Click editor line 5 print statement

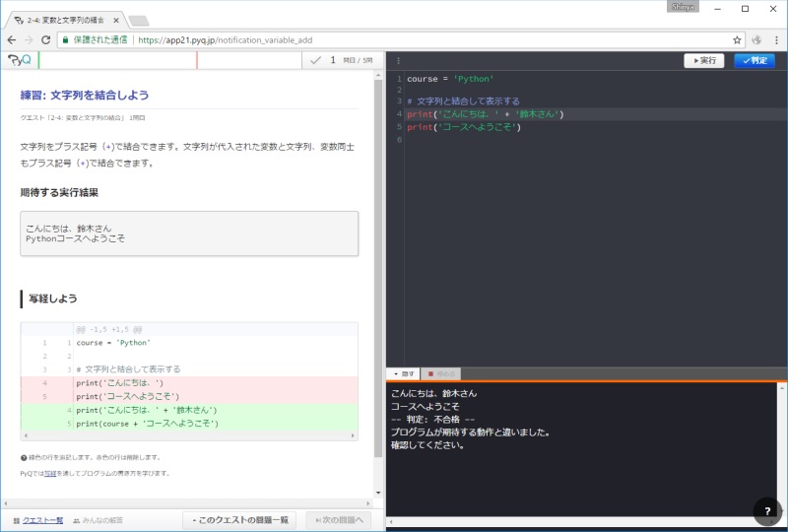464,127
